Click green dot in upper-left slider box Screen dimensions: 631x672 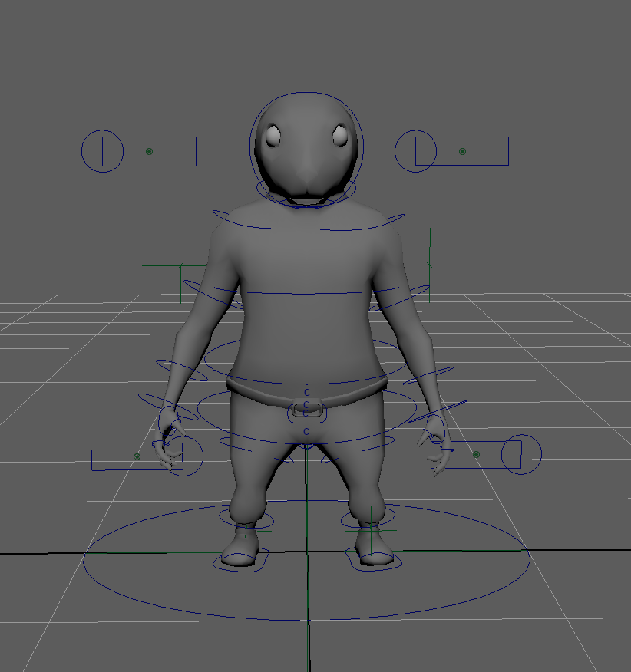(149, 151)
